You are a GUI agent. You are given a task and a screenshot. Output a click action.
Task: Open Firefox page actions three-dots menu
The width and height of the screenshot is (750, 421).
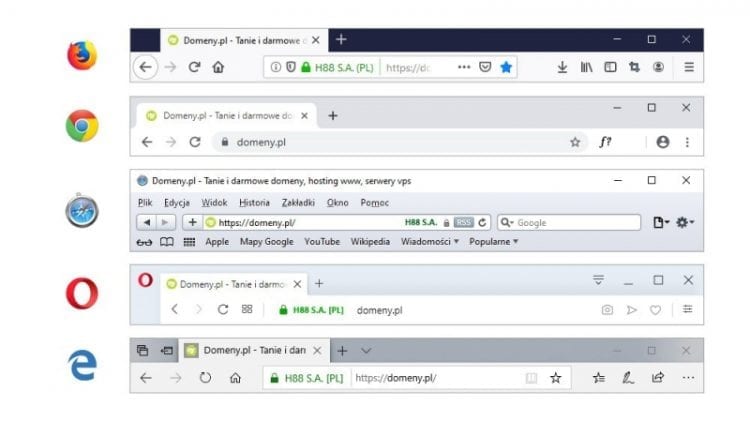[x=464, y=67]
